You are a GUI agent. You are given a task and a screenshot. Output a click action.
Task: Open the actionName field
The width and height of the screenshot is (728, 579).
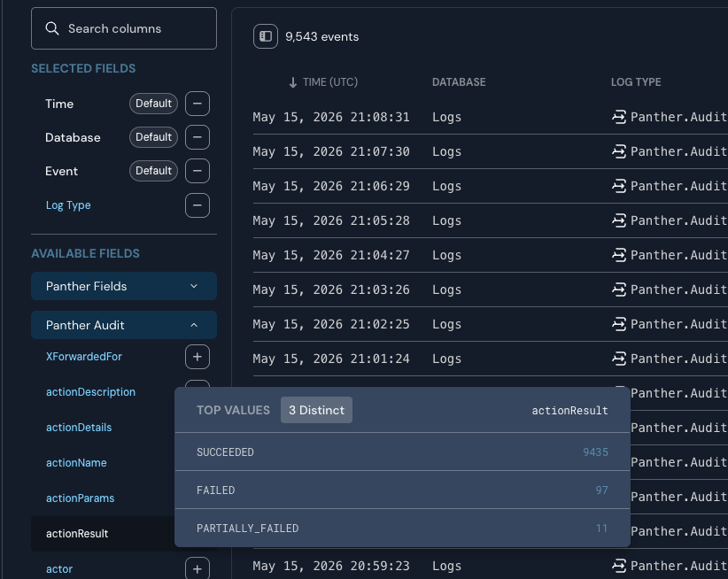pyautogui.click(x=76, y=463)
